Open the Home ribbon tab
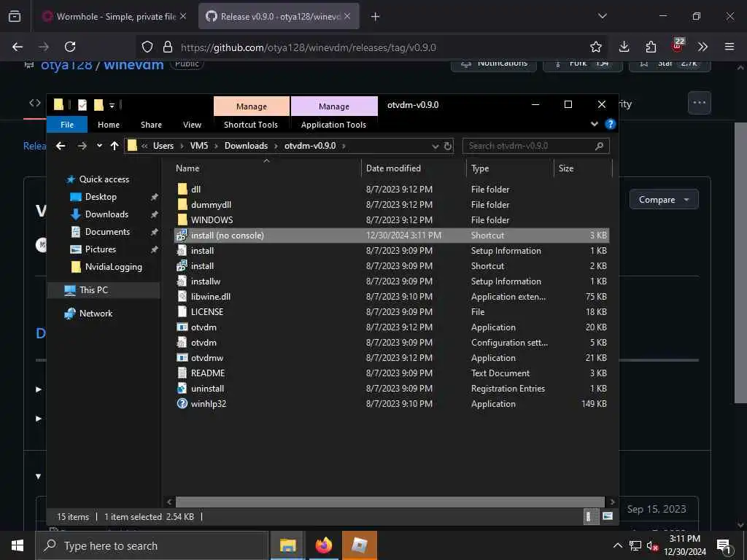Viewport: 747px width, 560px height. (x=109, y=124)
